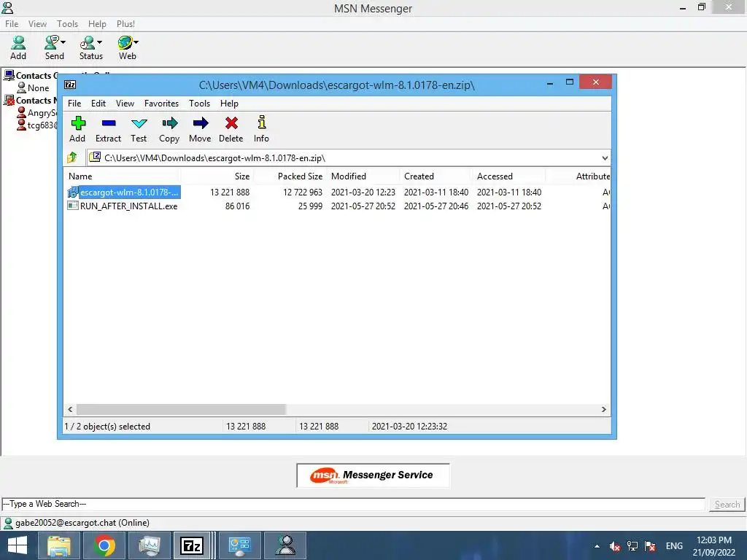Click the horizontal scrollbar right arrow
This screenshot has height=560, width=747.
603,410
